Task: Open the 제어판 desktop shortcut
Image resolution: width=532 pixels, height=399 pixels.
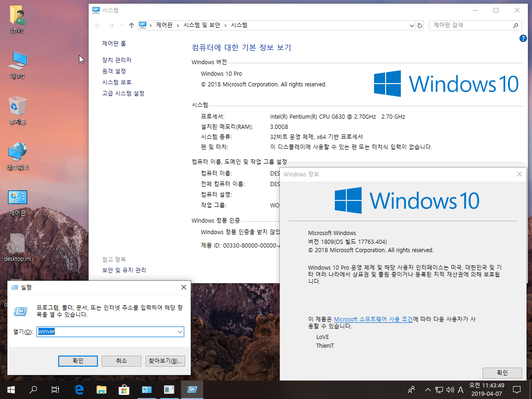Action: 17,202
